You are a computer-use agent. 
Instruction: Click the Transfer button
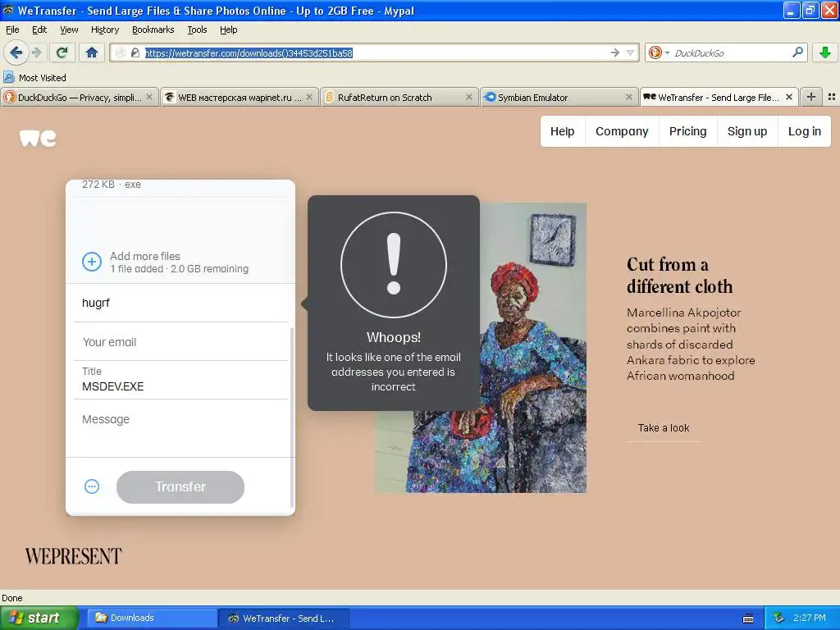coord(180,487)
